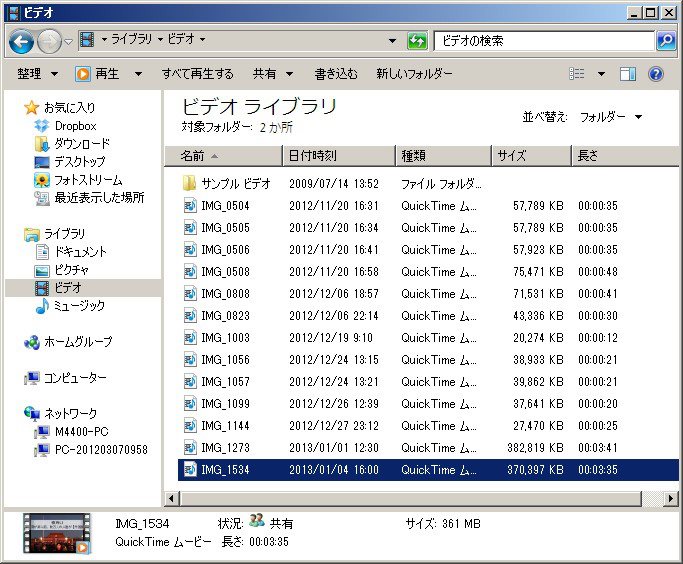Toggle the preview pane icon
The image size is (683, 564).
click(x=628, y=74)
